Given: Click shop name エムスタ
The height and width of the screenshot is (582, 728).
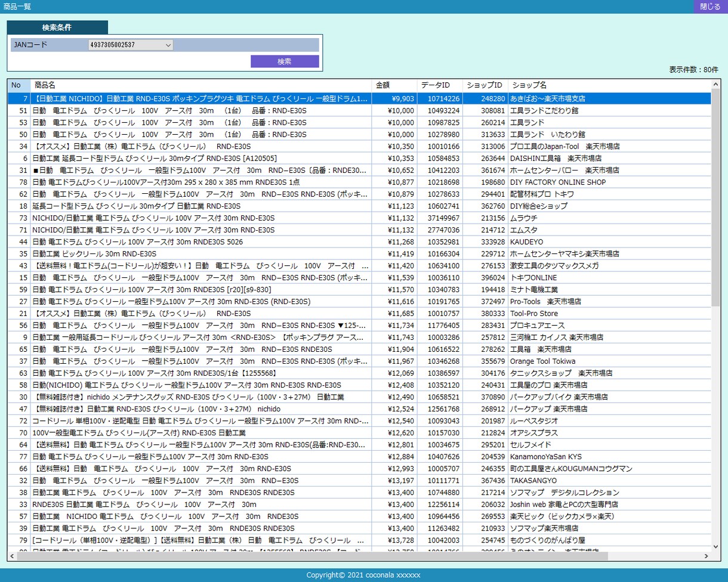Looking at the screenshot, I should click(x=523, y=230).
